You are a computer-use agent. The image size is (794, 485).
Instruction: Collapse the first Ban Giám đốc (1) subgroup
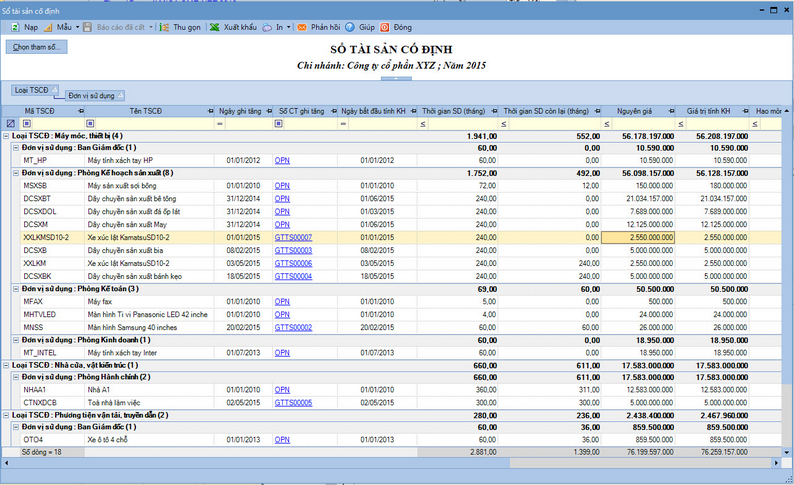click(x=16, y=148)
